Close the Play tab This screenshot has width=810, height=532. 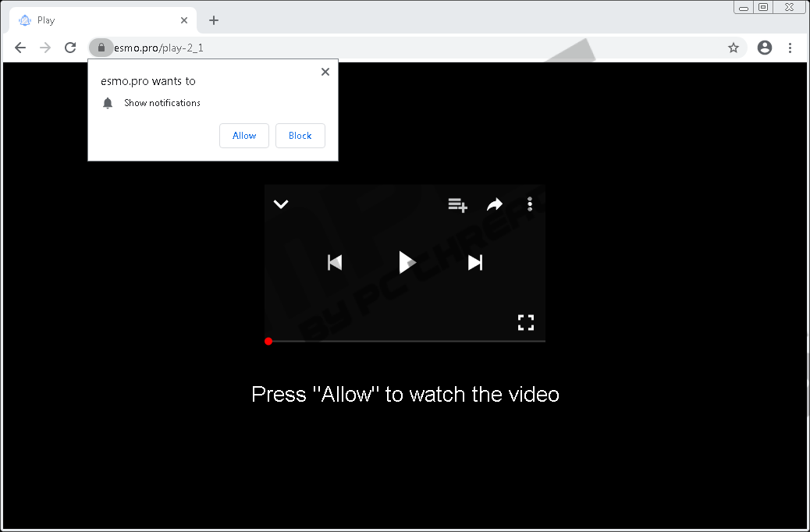(x=184, y=20)
